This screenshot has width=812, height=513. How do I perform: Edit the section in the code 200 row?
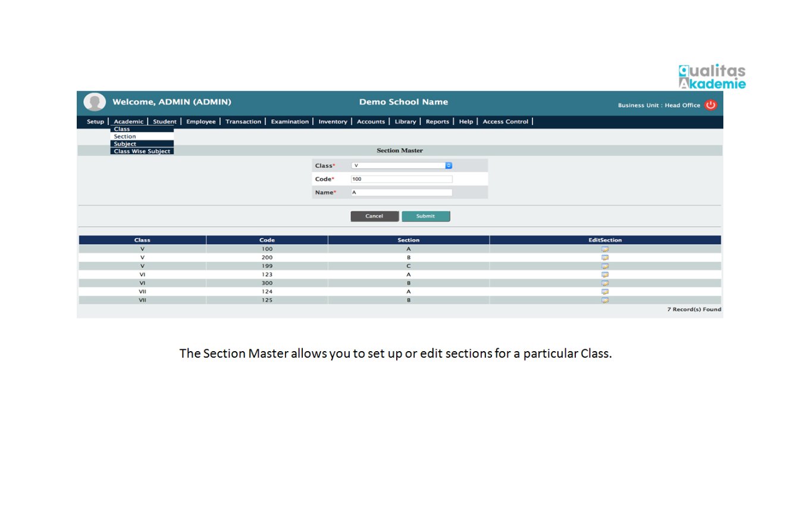coord(605,258)
